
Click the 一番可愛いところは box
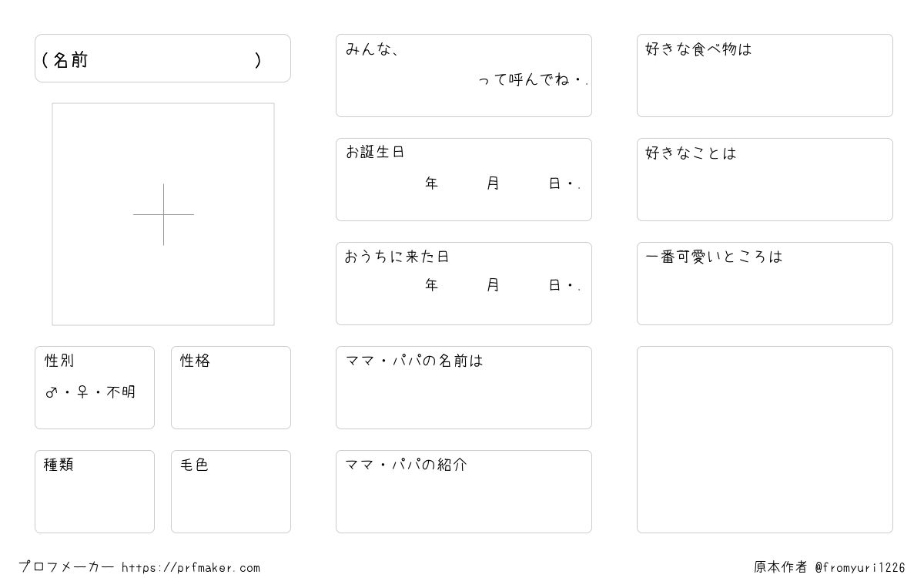pos(765,284)
